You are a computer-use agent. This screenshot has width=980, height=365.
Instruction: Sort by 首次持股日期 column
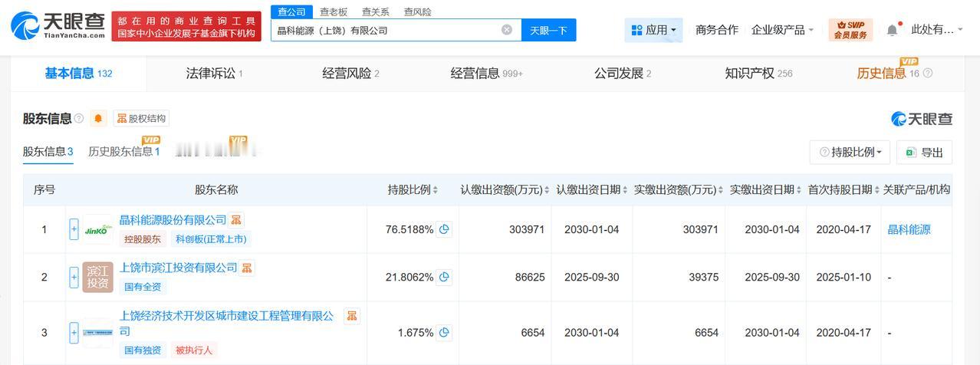point(844,189)
